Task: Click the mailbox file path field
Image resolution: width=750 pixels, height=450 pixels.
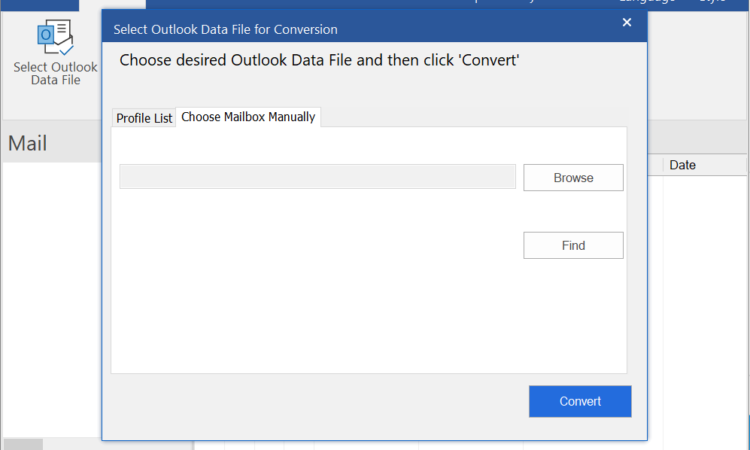Action: (317, 176)
